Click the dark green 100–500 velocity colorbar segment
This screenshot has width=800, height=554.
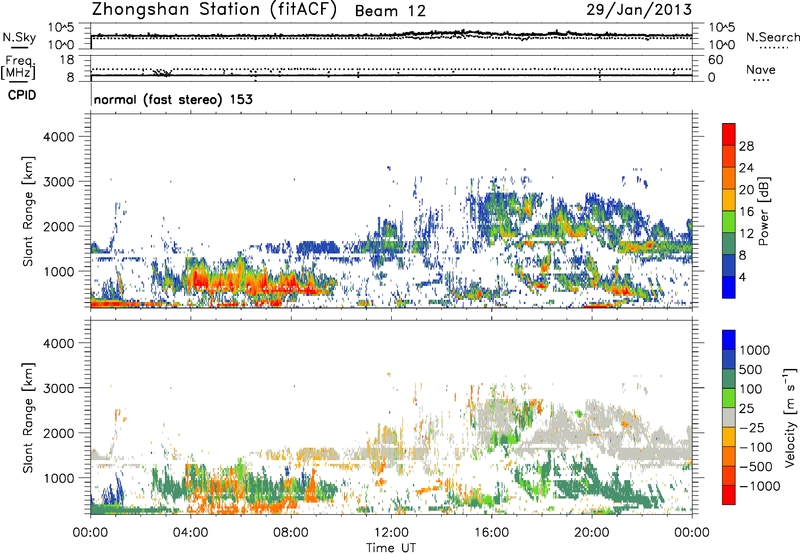click(x=729, y=379)
